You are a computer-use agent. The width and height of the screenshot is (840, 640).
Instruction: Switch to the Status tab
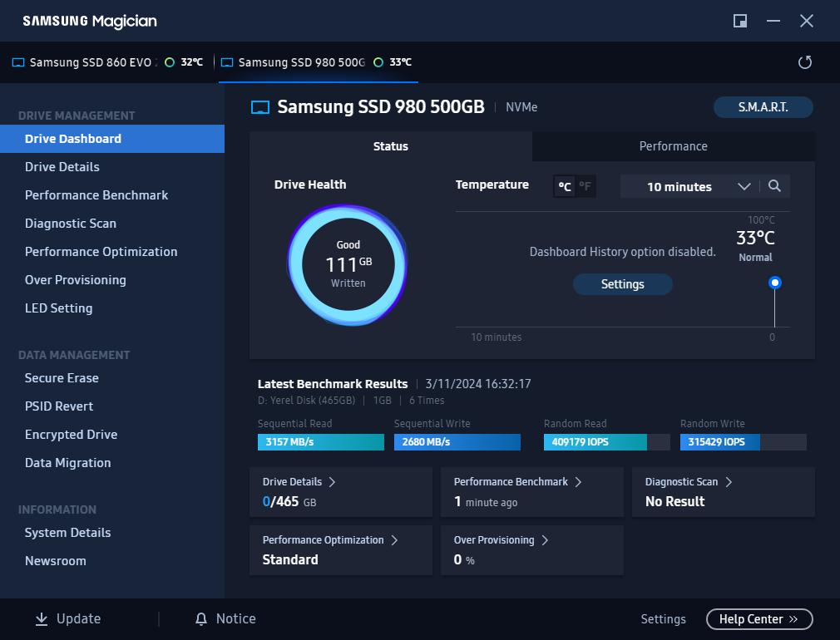click(x=391, y=146)
